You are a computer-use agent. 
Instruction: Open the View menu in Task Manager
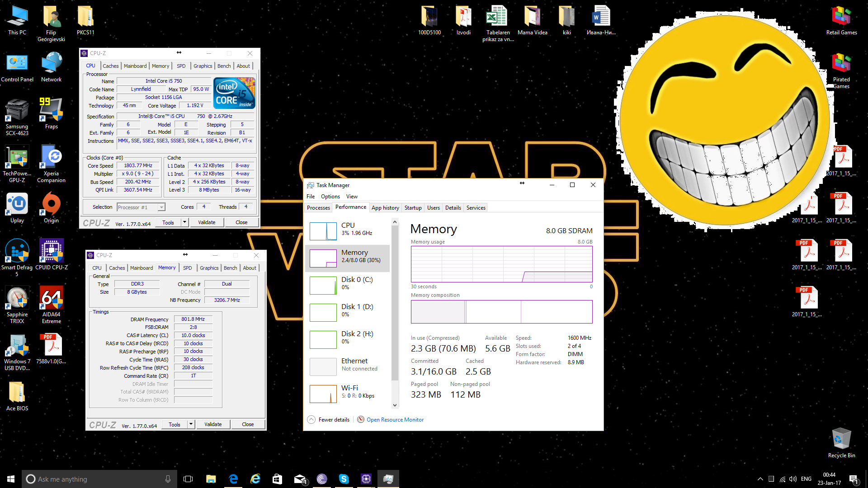coord(352,197)
